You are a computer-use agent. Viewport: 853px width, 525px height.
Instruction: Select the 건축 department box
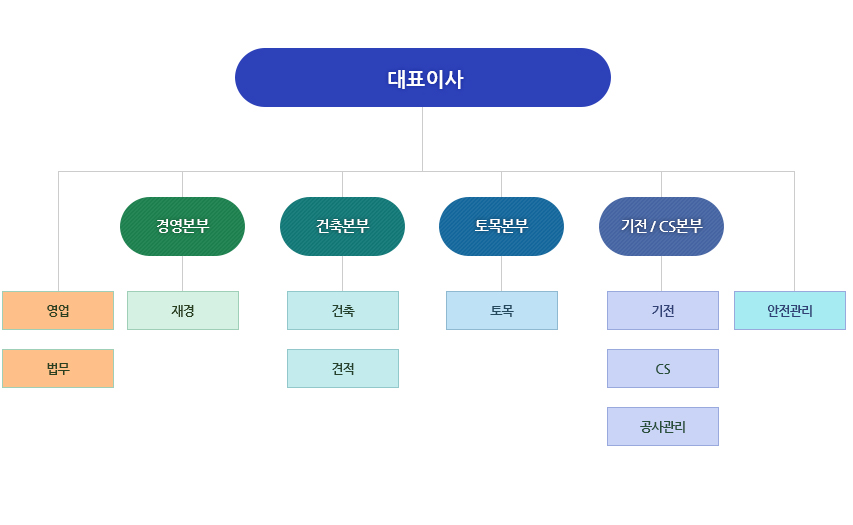pyautogui.click(x=343, y=310)
